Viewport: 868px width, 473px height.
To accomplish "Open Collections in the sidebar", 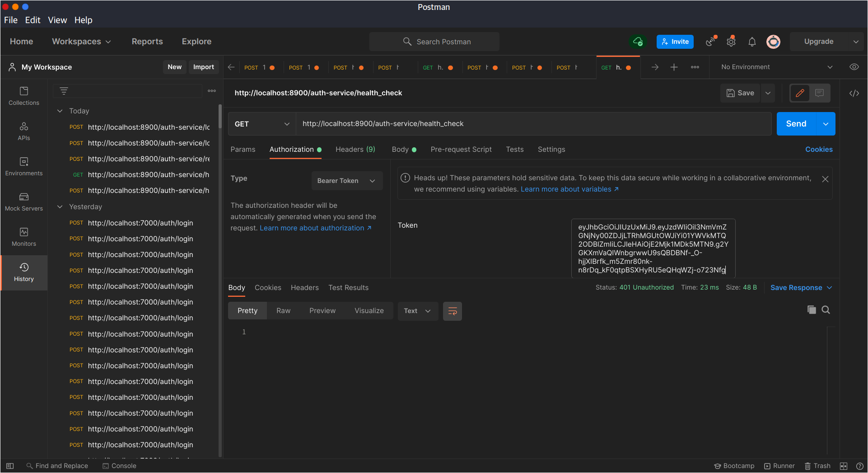I will pos(24,96).
